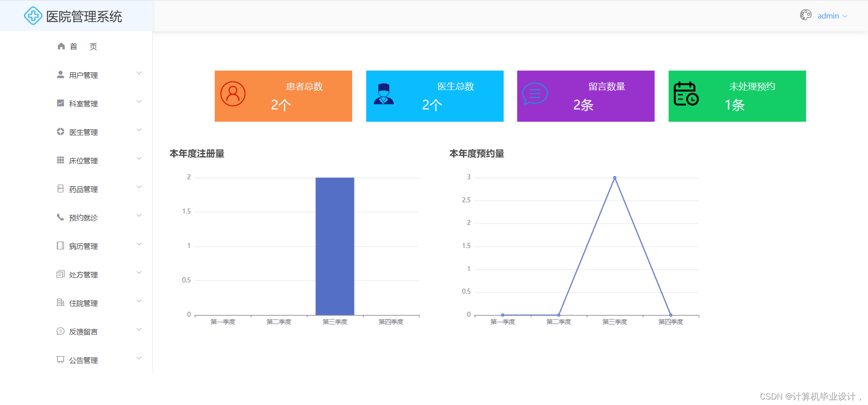Expand the 病历管理 submenu chevron
The height and width of the screenshot is (405, 868).
click(x=139, y=244)
